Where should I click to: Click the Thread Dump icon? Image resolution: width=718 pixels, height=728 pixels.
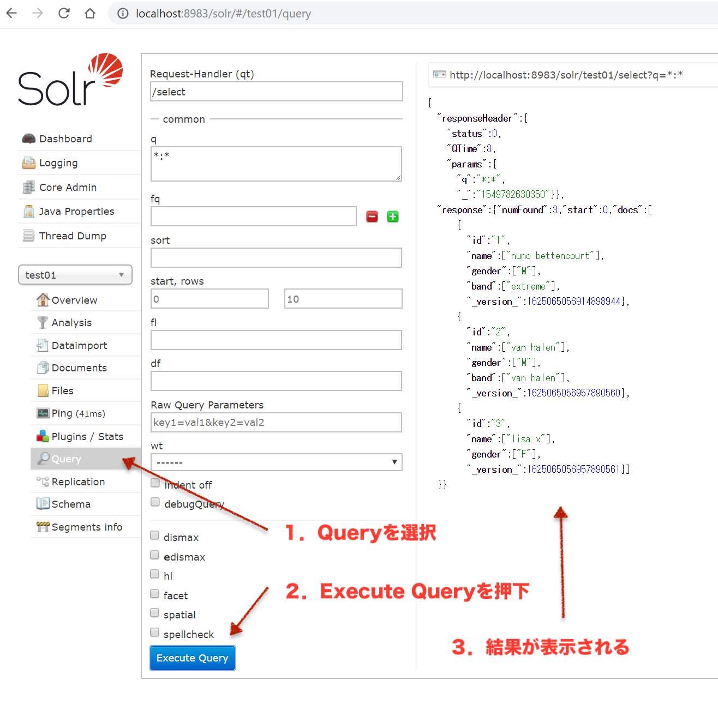28,236
